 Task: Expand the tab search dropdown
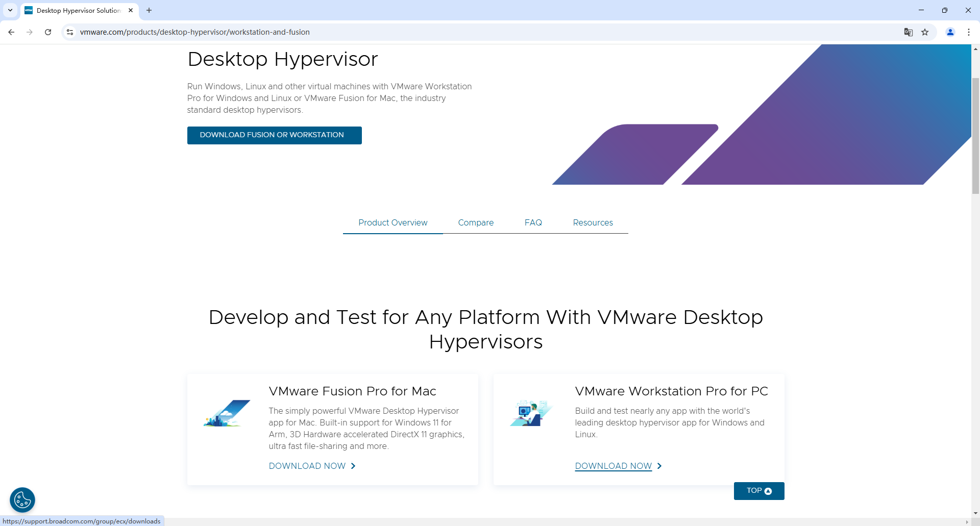pyautogui.click(x=10, y=10)
